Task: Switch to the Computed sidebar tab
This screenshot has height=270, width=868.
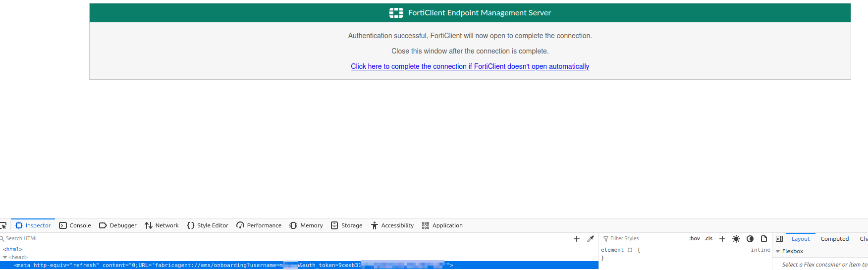Action: (x=835, y=239)
